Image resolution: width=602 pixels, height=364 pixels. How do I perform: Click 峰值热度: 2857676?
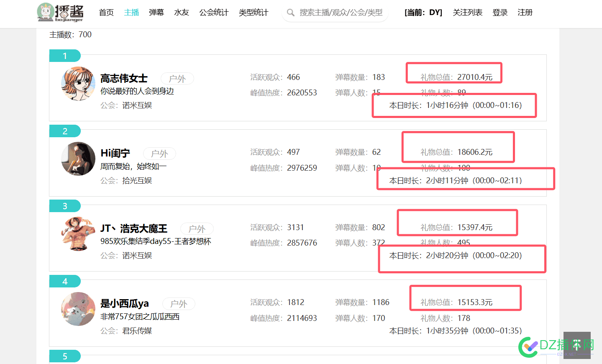[284, 243]
